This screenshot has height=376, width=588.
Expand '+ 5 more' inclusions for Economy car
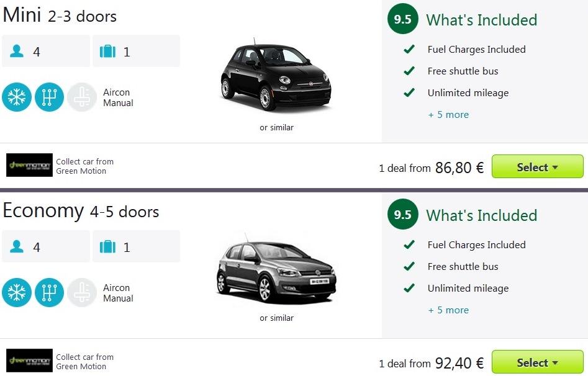(448, 310)
